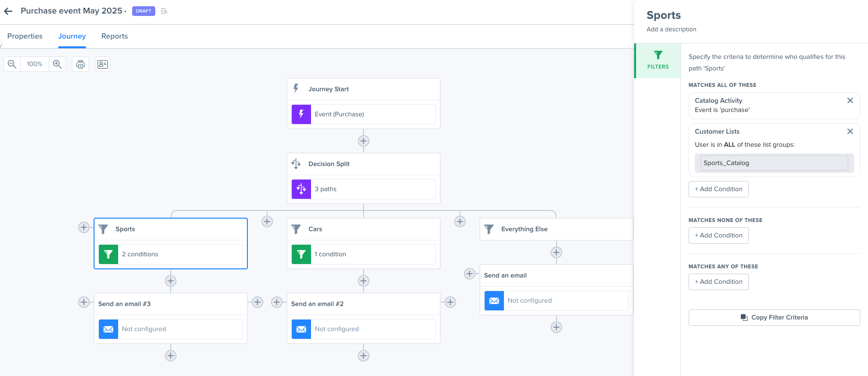
Task: Click the DRAFT status badge
Action: pos(143,11)
